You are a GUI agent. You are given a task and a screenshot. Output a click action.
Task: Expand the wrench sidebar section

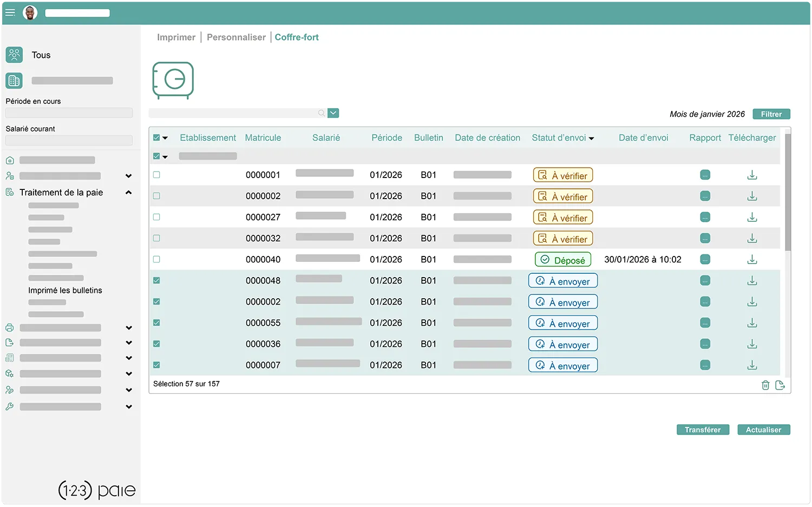pos(128,407)
